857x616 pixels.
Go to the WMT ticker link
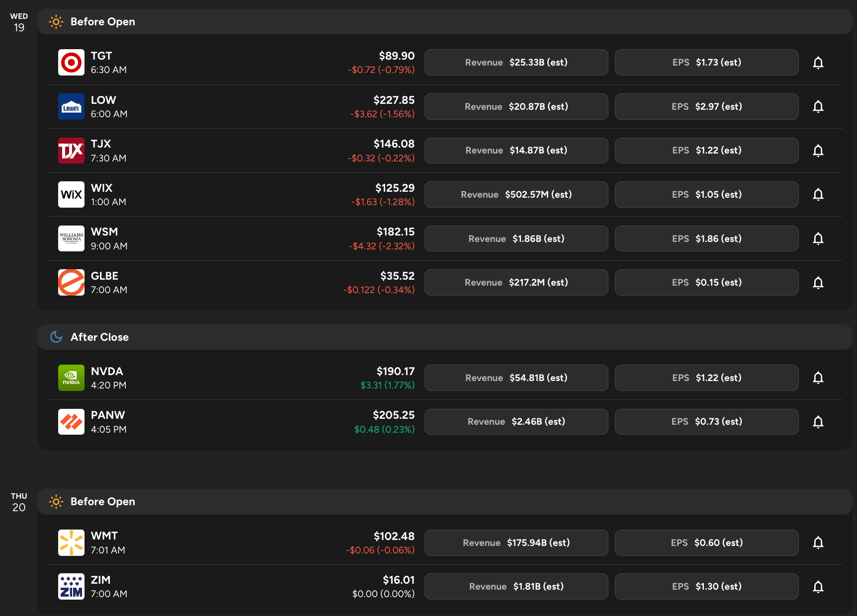pyautogui.click(x=104, y=536)
